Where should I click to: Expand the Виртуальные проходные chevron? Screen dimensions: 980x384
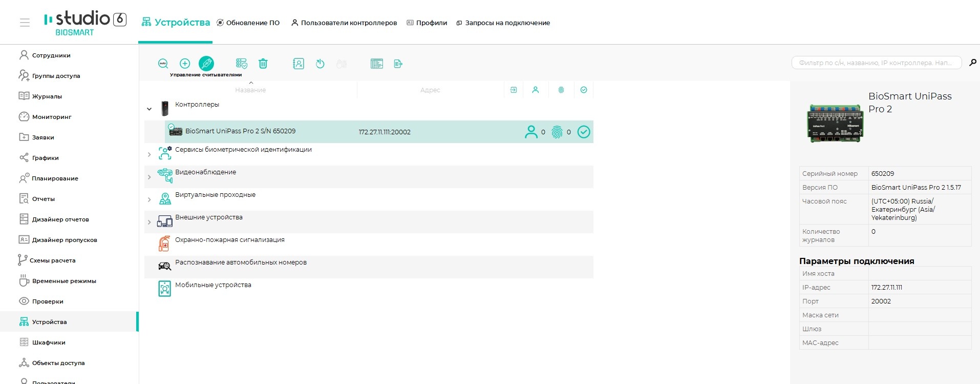tap(149, 199)
